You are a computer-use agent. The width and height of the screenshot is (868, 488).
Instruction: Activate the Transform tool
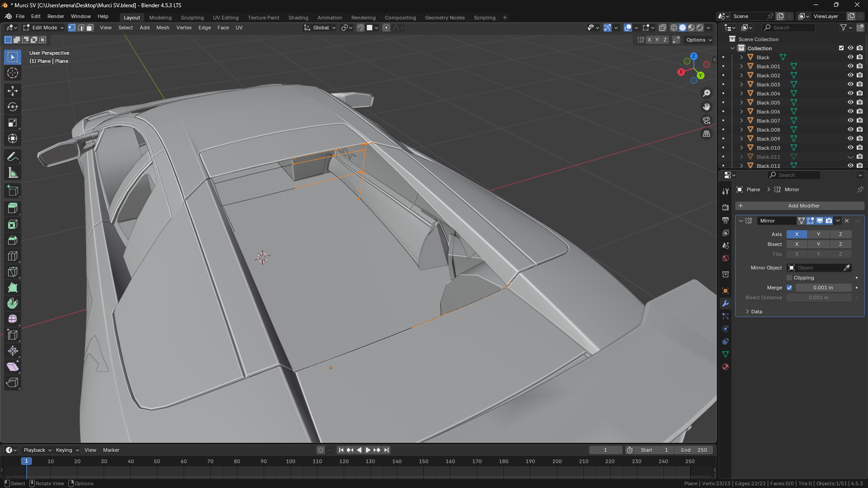(x=13, y=138)
